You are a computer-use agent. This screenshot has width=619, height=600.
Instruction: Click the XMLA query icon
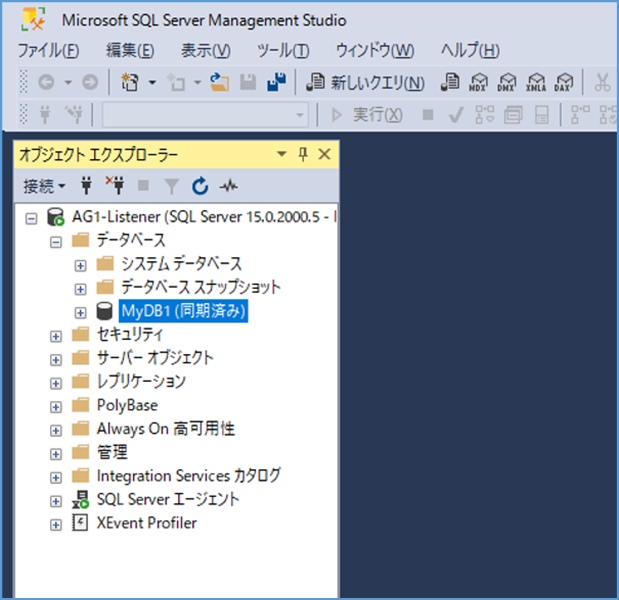point(536,82)
